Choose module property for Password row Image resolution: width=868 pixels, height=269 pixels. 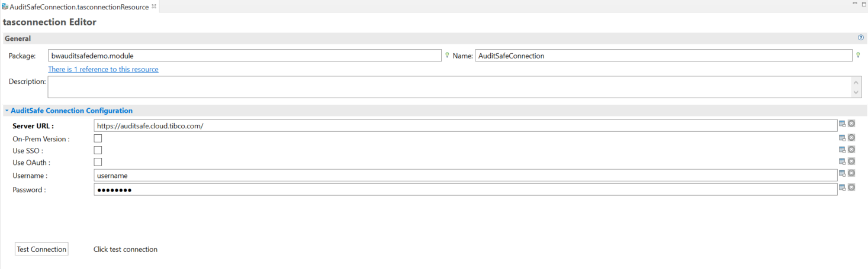[842, 187]
